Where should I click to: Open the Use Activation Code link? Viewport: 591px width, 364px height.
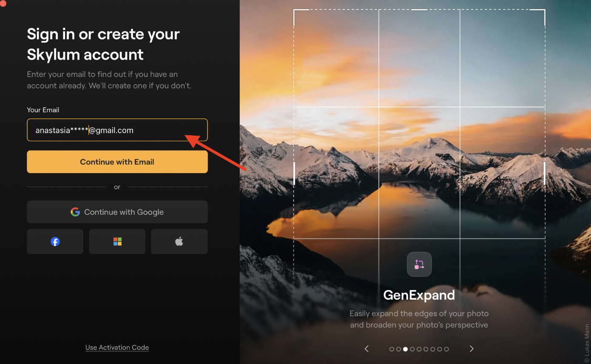(117, 347)
